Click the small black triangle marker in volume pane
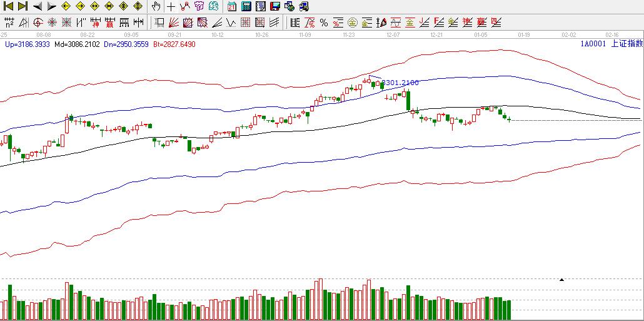Screen dimensions: 644x321 561,280
